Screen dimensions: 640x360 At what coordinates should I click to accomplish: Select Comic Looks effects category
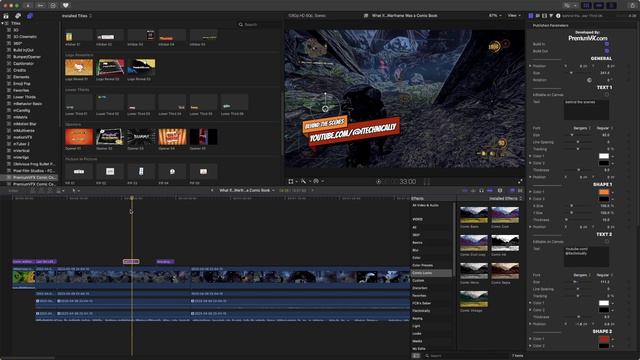422,273
